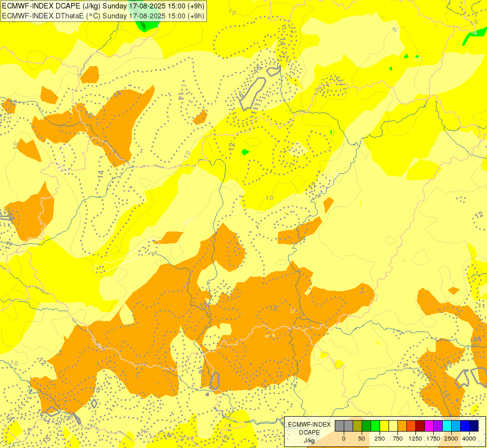
Task: Click the dark red legend swatch
Action: tap(420, 426)
